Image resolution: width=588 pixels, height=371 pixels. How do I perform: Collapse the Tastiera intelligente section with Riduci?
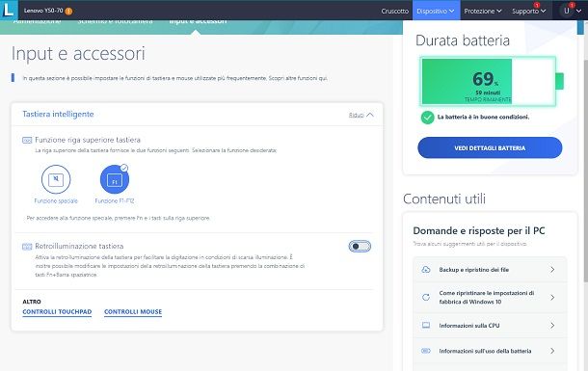[x=361, y=115]
